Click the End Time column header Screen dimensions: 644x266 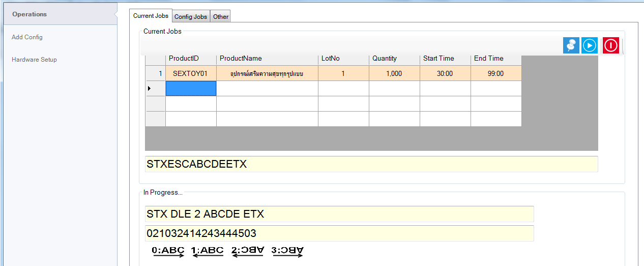tap(496, 59)
